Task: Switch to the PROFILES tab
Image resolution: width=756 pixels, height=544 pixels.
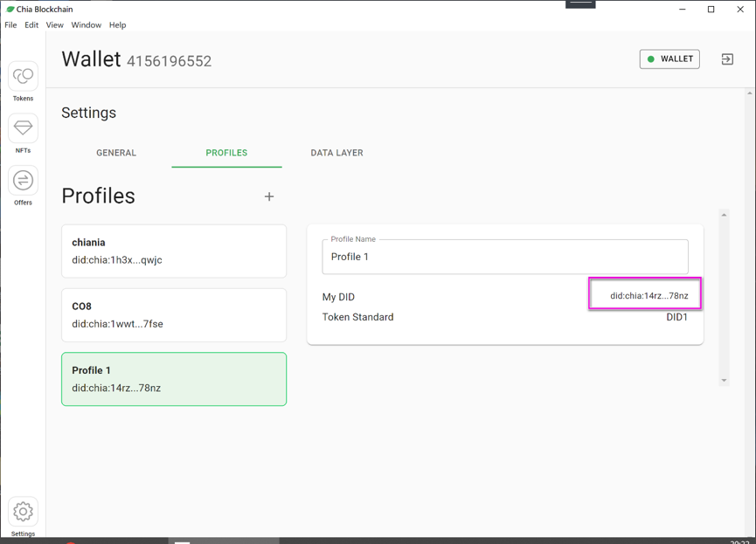Action: coord(226,153)
